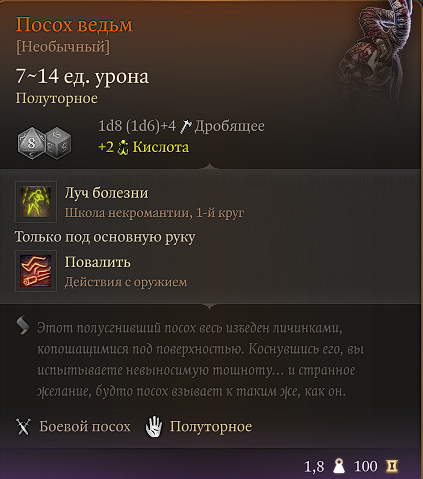Viewport: 423px width, 479px height.
Task: Click the Боевой посох weapon type label
Action: coord(85,427)
